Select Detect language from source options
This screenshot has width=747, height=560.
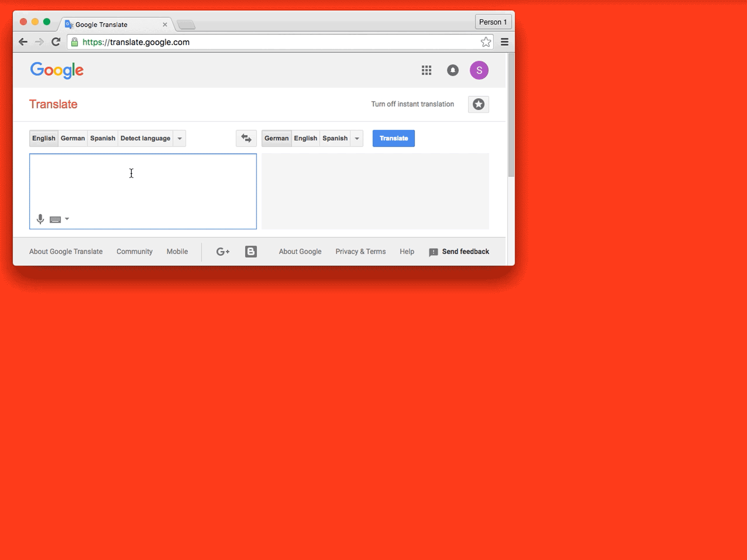click(x=145, y=138)
